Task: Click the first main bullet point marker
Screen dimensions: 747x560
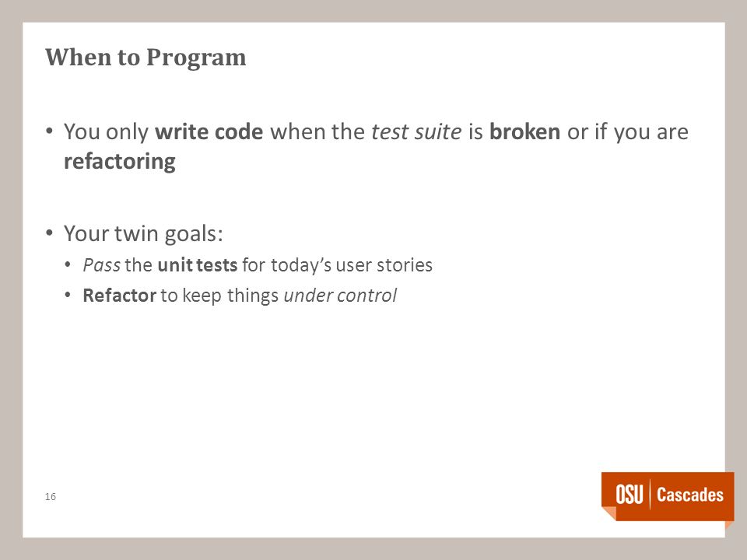Action: pos(50,131)
